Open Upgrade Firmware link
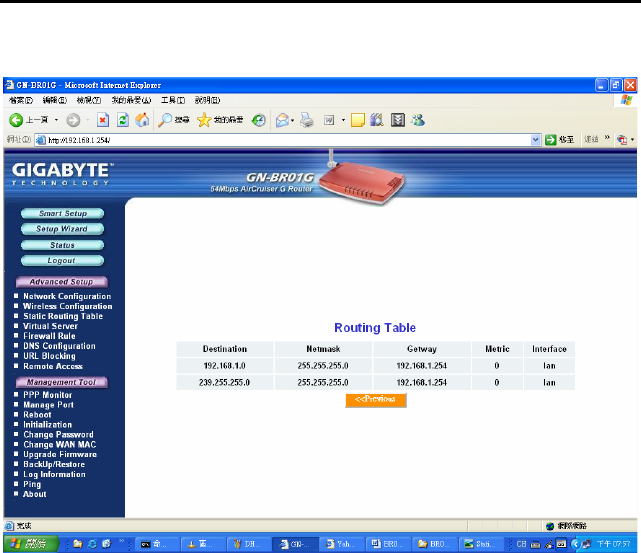 (60, 454)
